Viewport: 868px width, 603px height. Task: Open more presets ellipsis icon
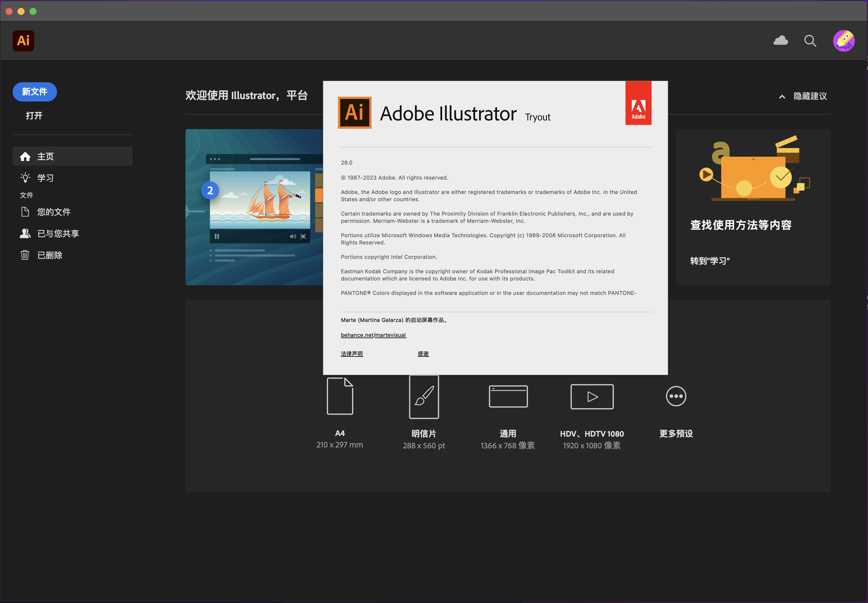coord(676,396)
